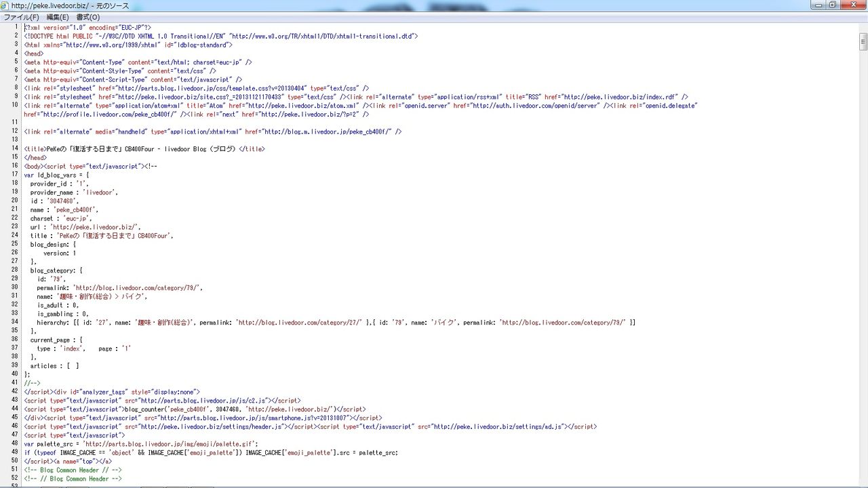Click the "if (typeof IMAGE_CACHE" line
The width and height of the screenshot is (868, 488).
(211, 453)
